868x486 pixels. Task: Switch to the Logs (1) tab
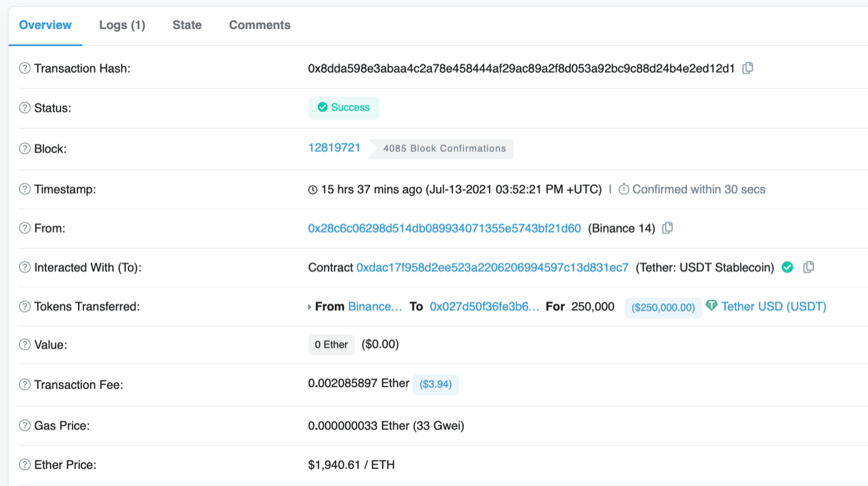[x=122, y=25]
